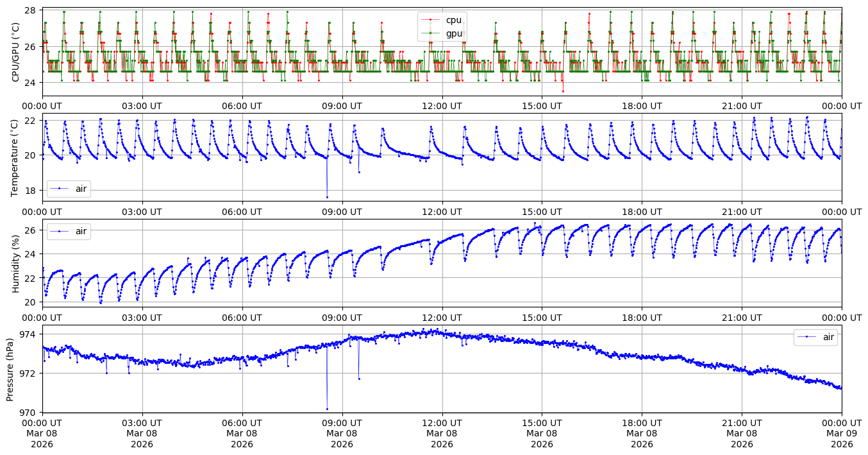Screen dimensions: 868x455
Task: Click the lowest red cpu point below 24 °C
Action: (563, 91)
